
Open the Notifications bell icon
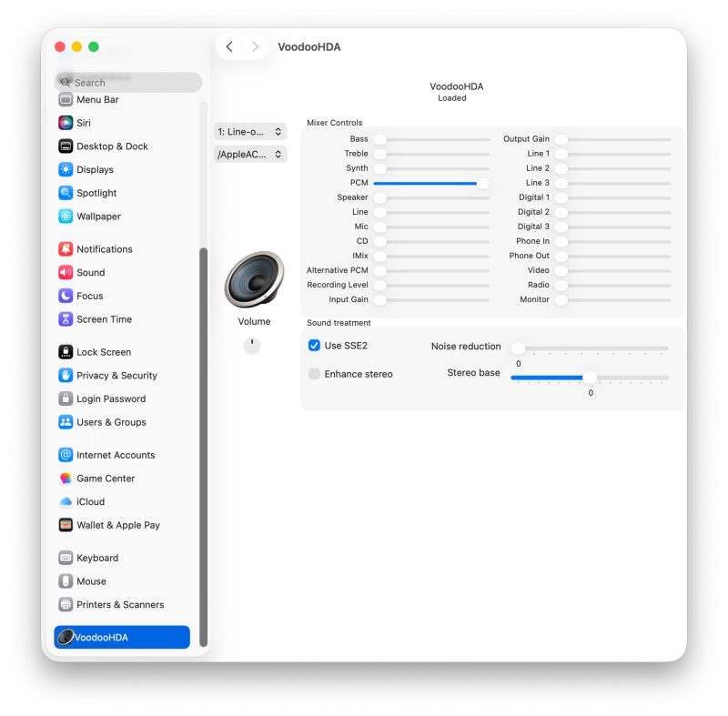click(x=66, y=249)
